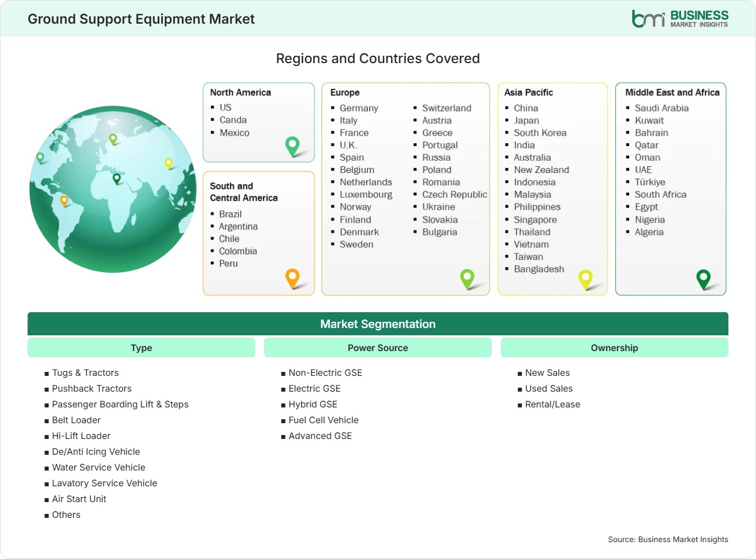Screen dimensions: 756x559
Task: Click 'Used Sales' under Ownership
Action: point(549,389)
